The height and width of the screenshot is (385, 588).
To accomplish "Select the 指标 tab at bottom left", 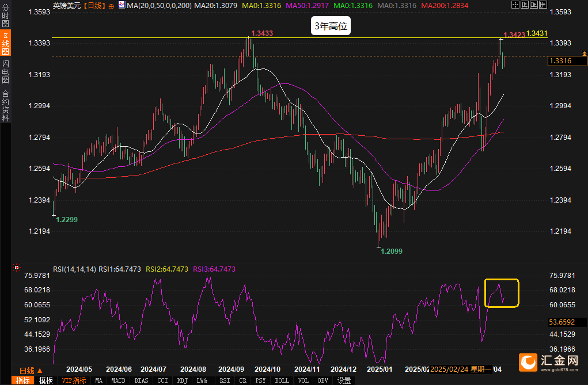I will click(x=23, y=380).
